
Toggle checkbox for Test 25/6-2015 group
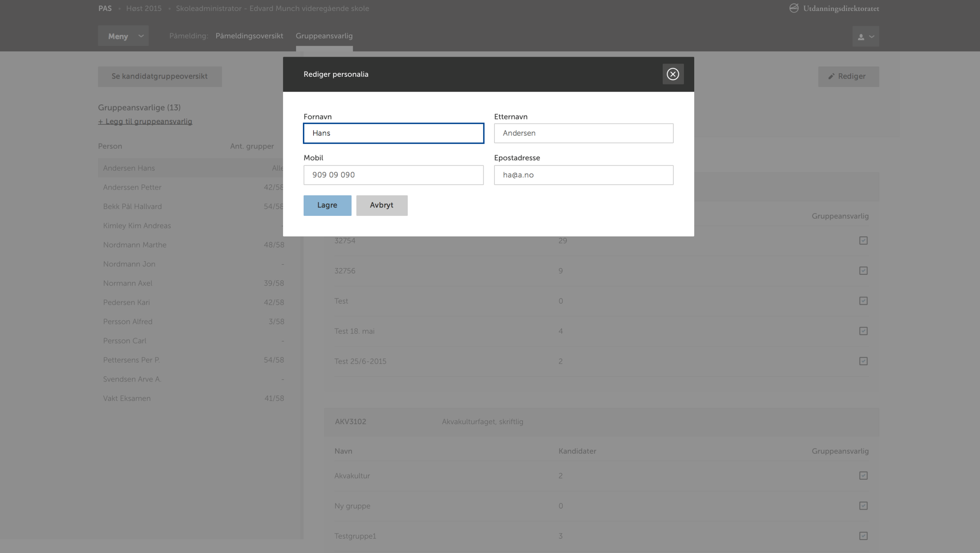(x=863, y=361)
